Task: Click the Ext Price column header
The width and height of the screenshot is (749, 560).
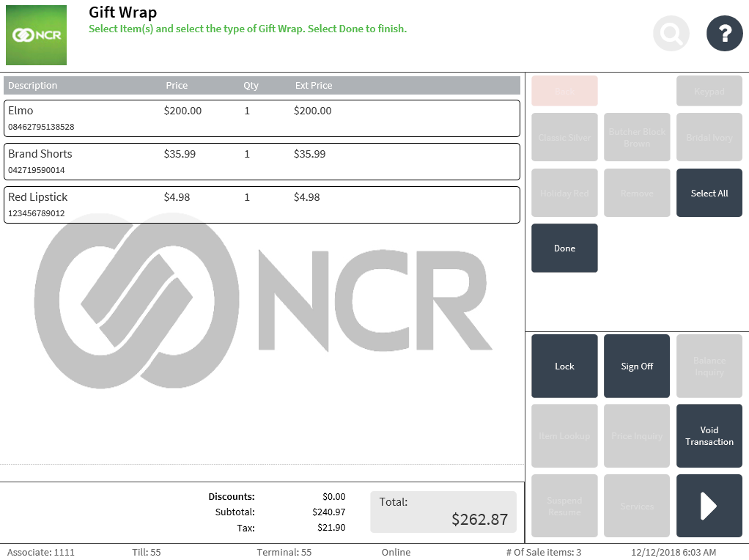Action: pos(314,86)
